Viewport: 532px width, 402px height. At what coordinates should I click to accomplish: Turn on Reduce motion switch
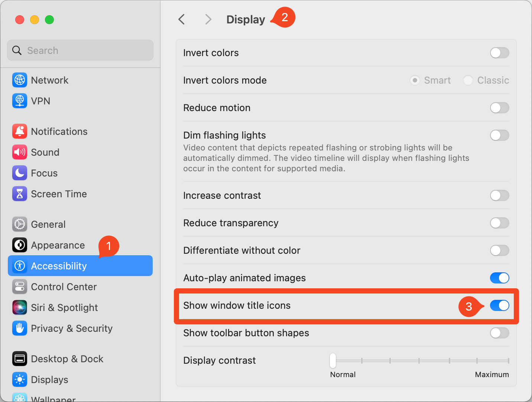pyautogui.click(x=499, y=108)
